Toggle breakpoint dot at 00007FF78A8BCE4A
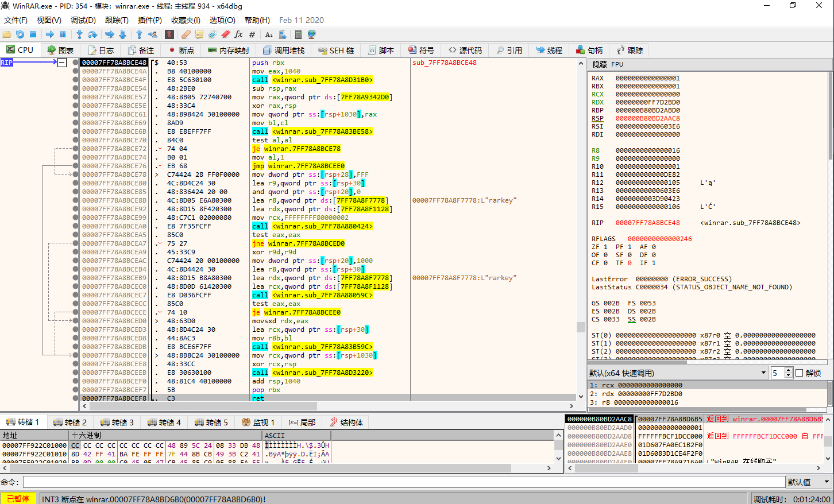 pyautogui.click(x=75, y=71)
